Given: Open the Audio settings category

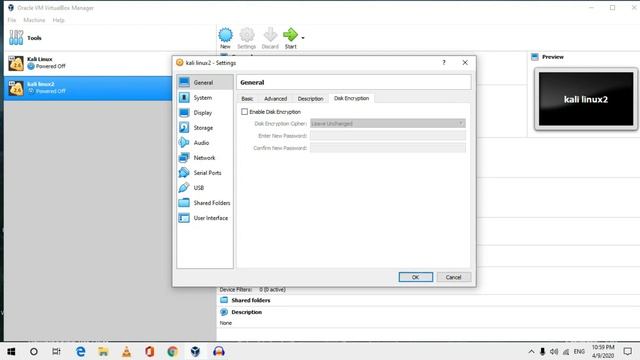Looking at the screenshot, I should coord(205,143).
